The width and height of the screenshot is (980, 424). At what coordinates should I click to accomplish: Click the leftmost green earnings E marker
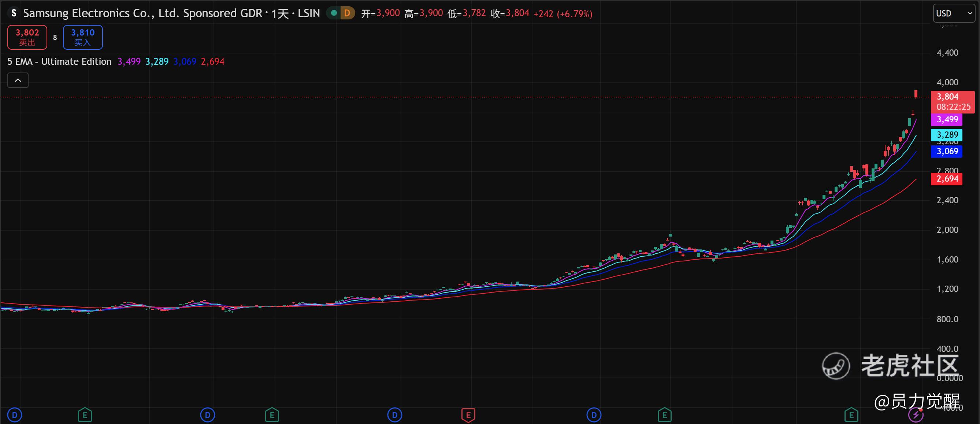(85, 415)
